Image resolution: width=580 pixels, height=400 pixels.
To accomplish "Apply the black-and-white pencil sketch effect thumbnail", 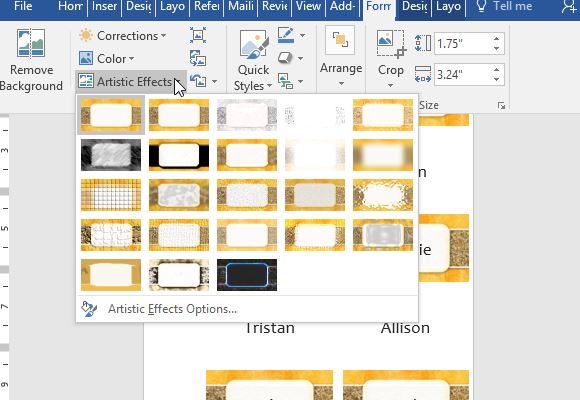I will 111,155.
